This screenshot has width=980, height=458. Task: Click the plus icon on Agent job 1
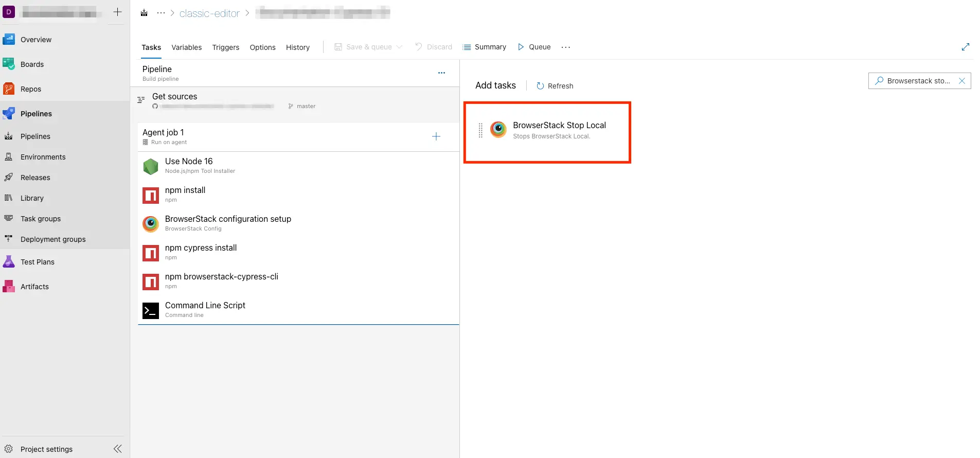click(436, 136)
